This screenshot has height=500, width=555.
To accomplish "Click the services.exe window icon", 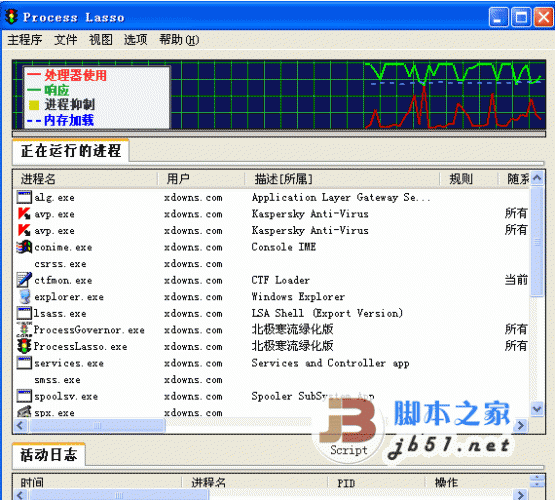I will pyautogui.click(x=24, y=363).
